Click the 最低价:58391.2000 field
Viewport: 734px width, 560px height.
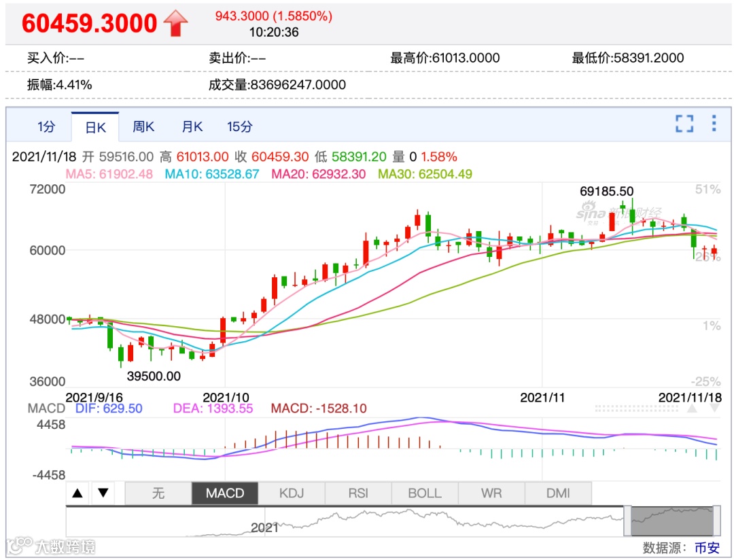click(x=628, y=58)
